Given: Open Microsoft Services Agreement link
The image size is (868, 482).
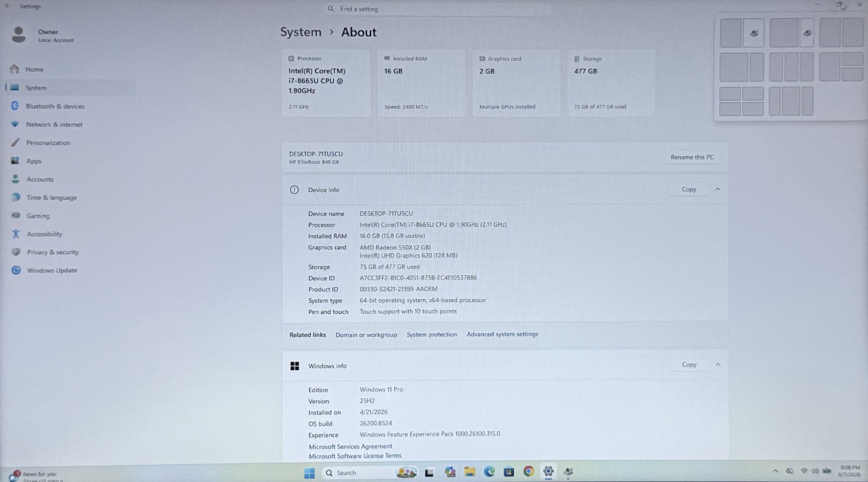Looking at the screenshot, I should (x=350, y=447).
